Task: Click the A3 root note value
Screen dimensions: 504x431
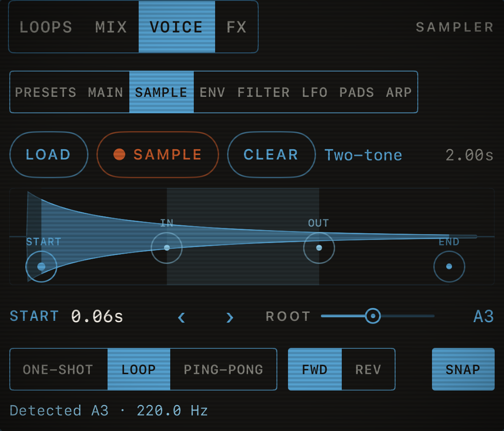Action: click(x=484, y=316)
